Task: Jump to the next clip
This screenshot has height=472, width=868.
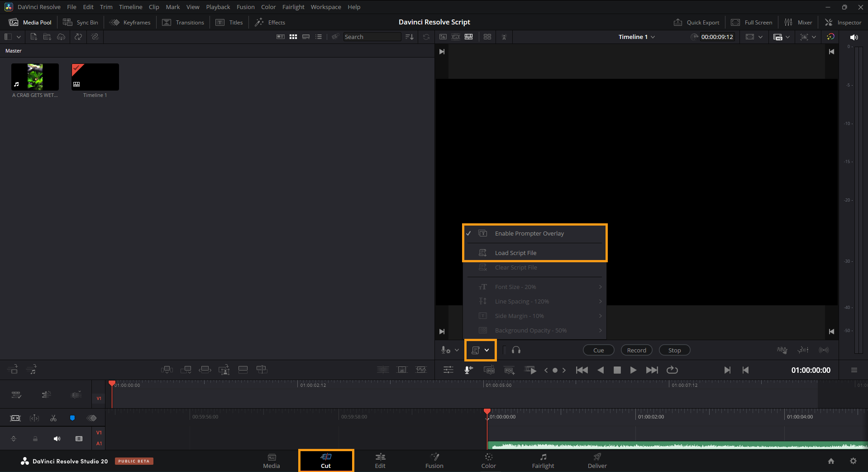Action: click(x=652, y=370)
